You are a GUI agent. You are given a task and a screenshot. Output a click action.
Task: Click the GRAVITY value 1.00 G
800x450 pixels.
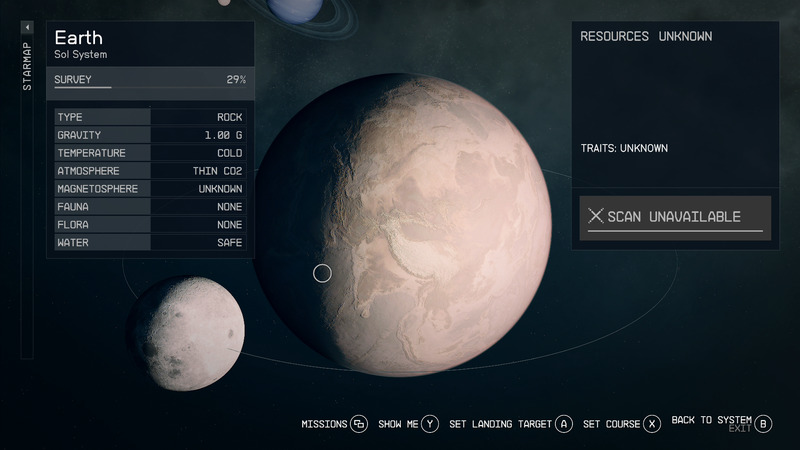click(223, 135)
